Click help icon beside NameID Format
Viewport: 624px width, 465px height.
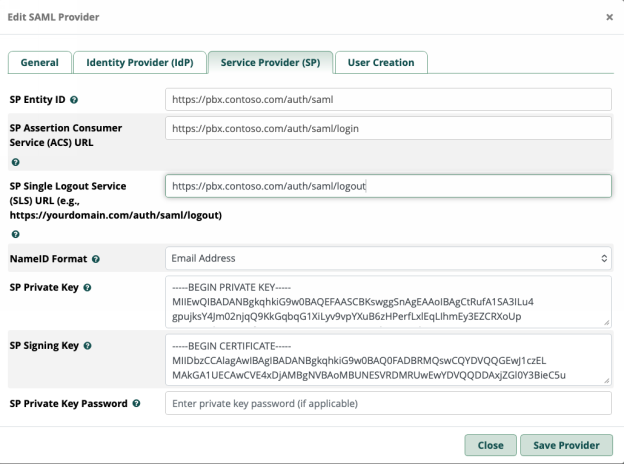96,259
